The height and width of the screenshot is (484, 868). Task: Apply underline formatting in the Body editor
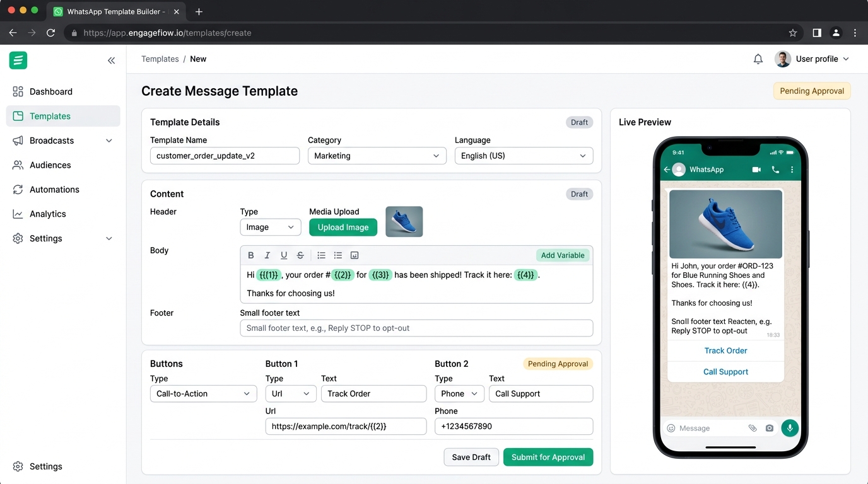tap(284, 255)
